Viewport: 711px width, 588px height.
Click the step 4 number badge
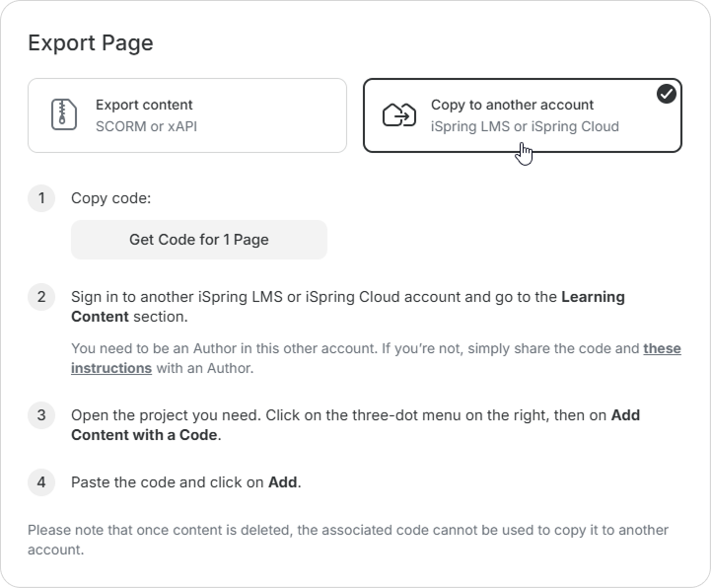pos(41,482)
